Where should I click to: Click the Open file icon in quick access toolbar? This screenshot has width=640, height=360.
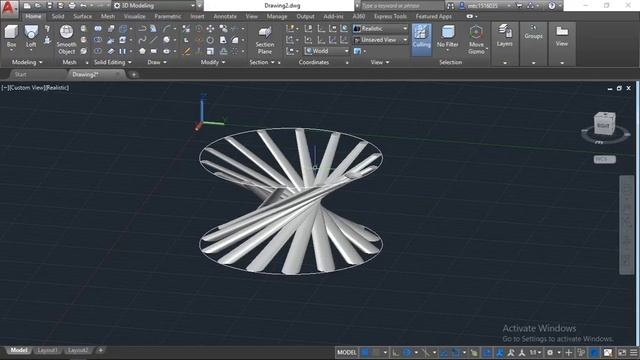[x=38, y=6]
